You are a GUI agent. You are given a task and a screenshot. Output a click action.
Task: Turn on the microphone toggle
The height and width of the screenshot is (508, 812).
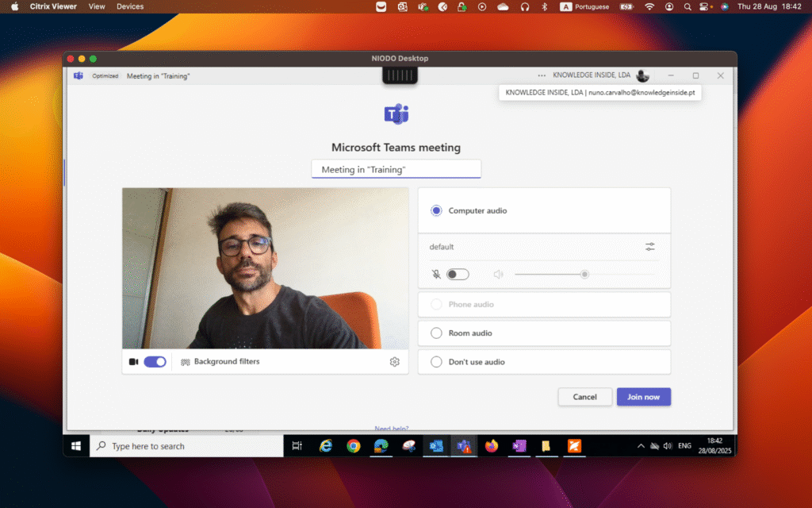(458, 274)
